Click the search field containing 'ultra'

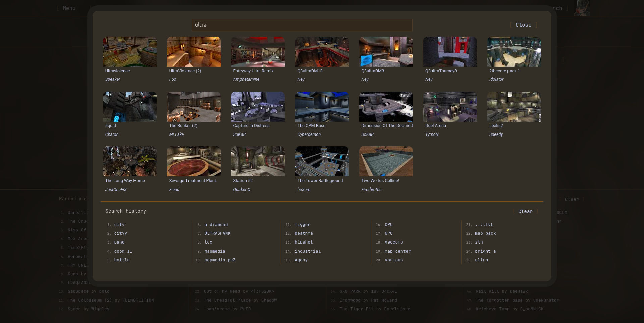point(302,25)
